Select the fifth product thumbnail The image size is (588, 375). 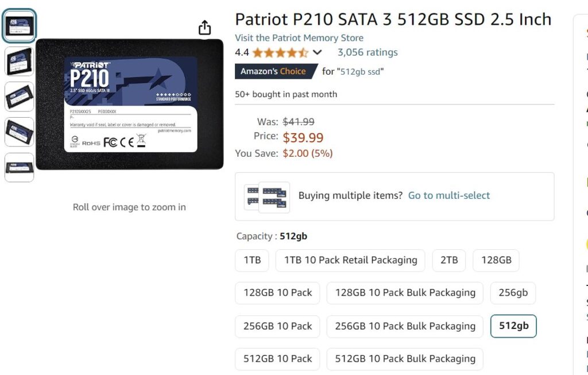(20, 167)
